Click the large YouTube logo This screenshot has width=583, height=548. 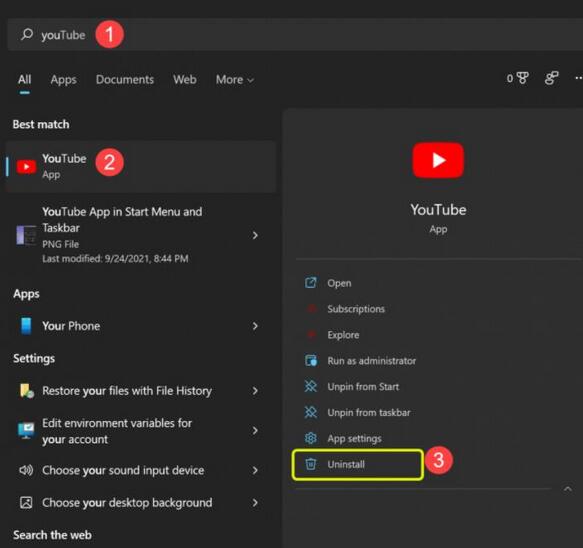point(438,160)
